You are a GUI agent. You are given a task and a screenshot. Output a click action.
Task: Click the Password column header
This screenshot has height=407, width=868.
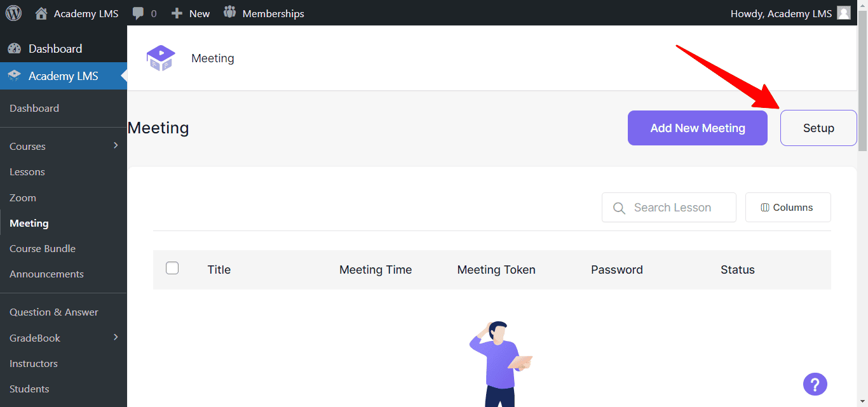[x=617, y=270]
